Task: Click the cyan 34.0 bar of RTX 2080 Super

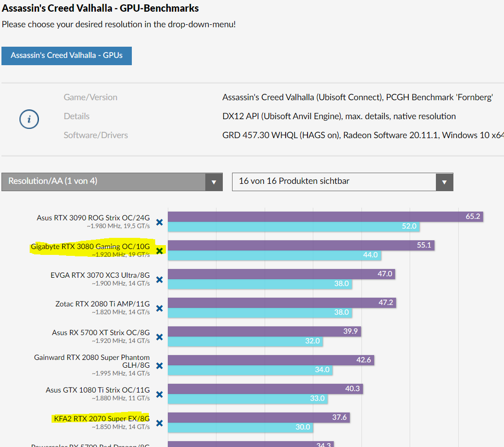Action: pos(250,370)
